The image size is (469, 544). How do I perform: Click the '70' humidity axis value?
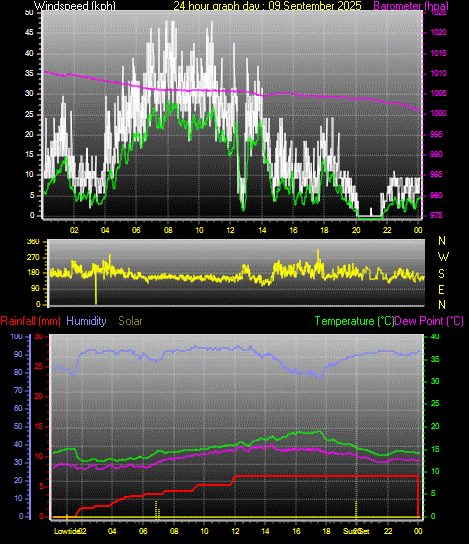click(18, 390)
